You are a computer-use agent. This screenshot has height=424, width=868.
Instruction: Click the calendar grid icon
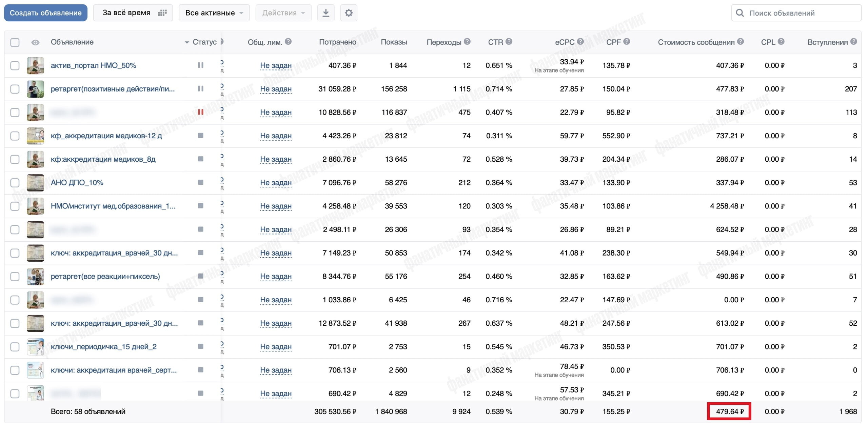[x=162, y=13]
